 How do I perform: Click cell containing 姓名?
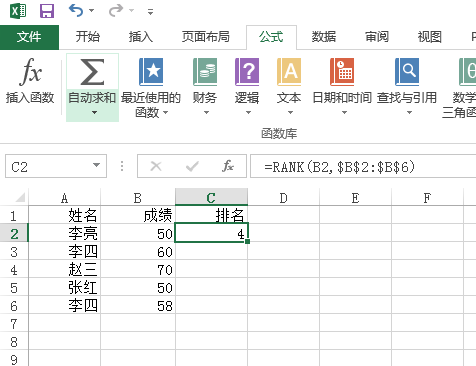(65, 215)
